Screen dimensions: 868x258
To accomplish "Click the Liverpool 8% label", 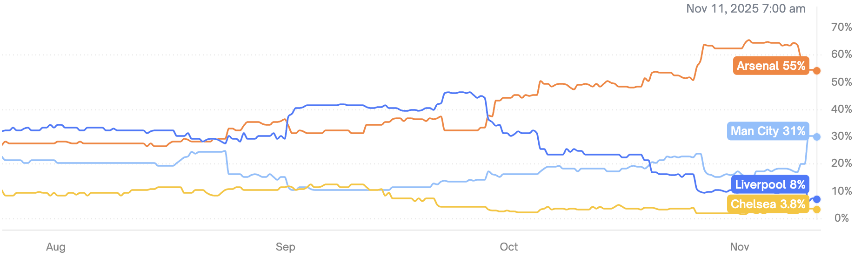I will point(770,184).
